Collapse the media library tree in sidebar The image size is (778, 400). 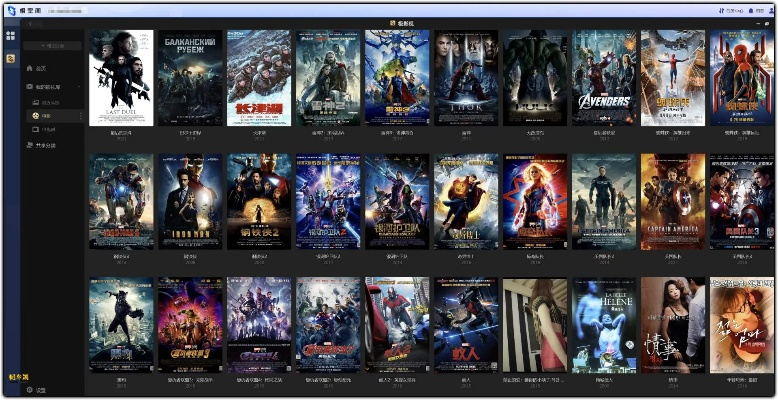point(80,87)
